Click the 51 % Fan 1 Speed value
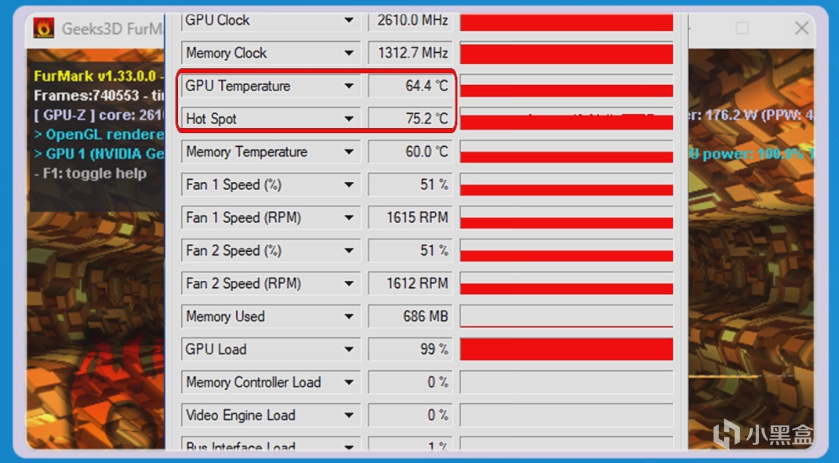839x463 pixels. click(x=410, y=185)
